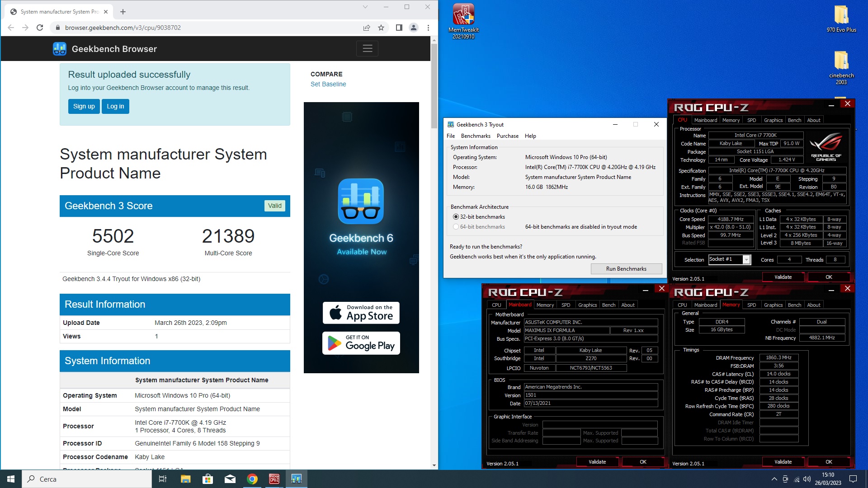The height and width of the screenshot is (488, 868).
Task: Click the DRAM Frequency 1860.3 MHz value
Action: pyautogui.click(x=778, y=357)
